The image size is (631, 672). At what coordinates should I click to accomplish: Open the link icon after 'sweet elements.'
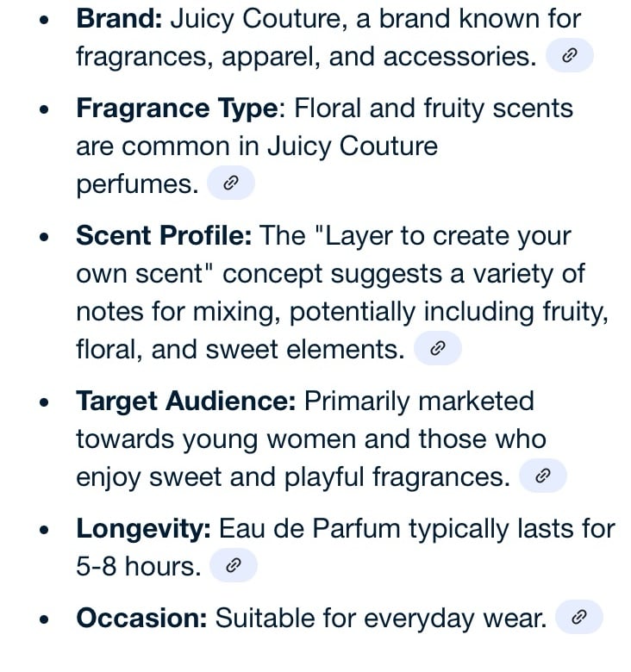(x=438, y=348)
